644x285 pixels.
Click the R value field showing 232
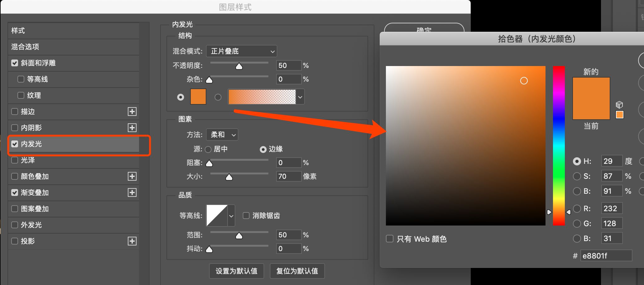click(x=612, y=208)
